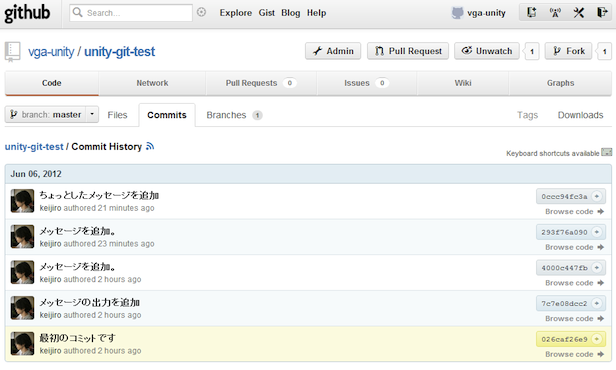Open commit 最初のコミットです
The height and width of the screenshot is (370, 616).
click(x=77, y=338)
